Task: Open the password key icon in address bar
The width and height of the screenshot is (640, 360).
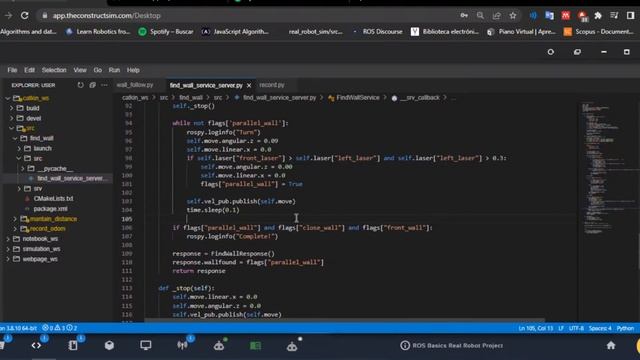Action: pyautogui.click(x=464, y=16)
